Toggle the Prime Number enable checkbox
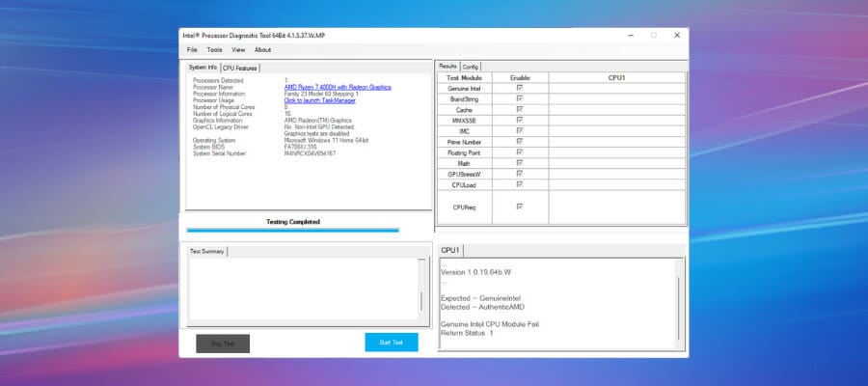Viewport: 868px width, 386px height. pyautogui.click(x=520, y=142)
